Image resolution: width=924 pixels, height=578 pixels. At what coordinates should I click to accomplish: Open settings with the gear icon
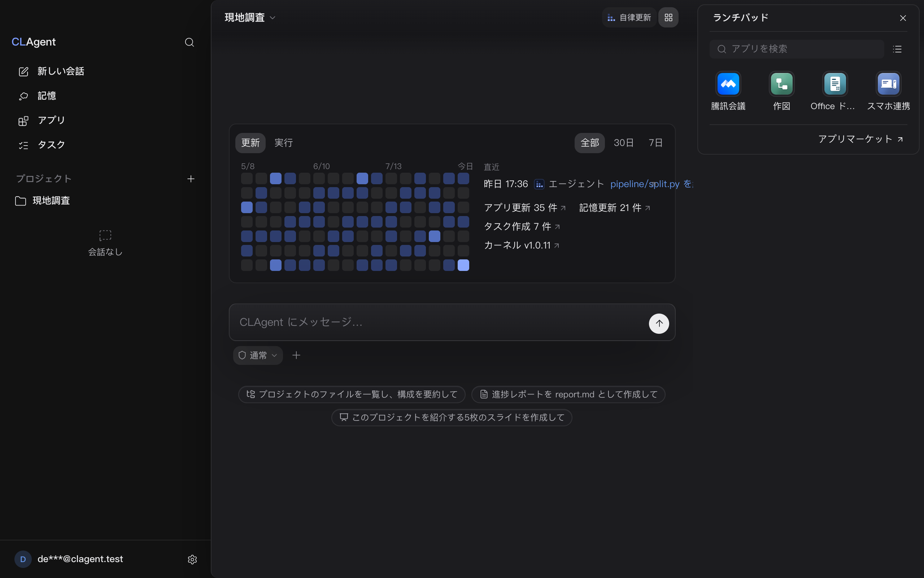(192, 559)
